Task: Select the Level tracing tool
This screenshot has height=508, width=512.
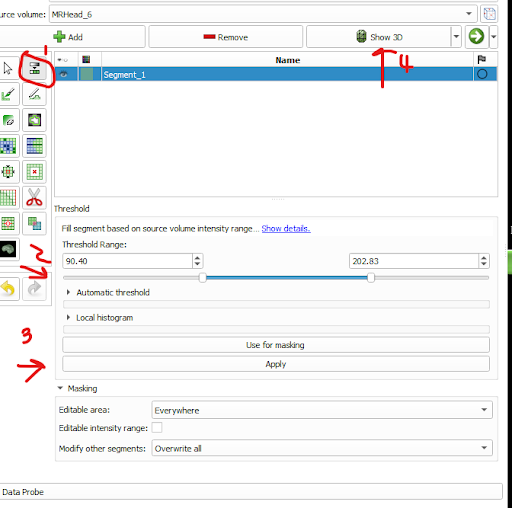Action: [34, 120]
